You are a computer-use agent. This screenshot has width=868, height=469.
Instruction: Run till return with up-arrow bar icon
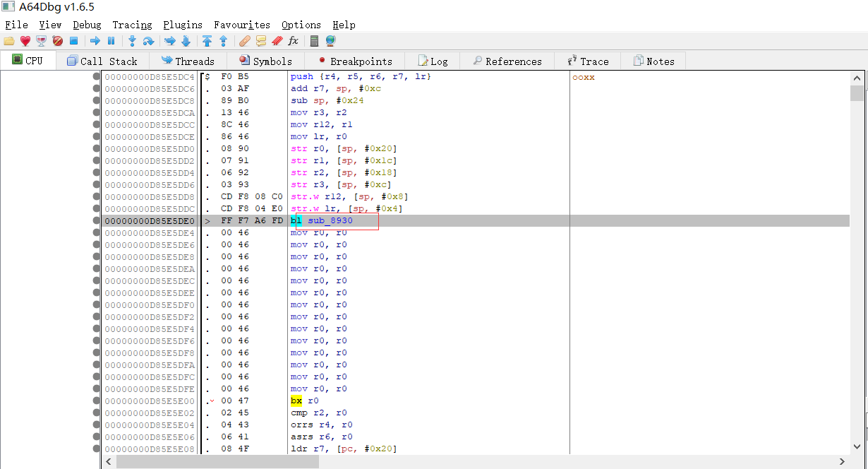point(207,41)
